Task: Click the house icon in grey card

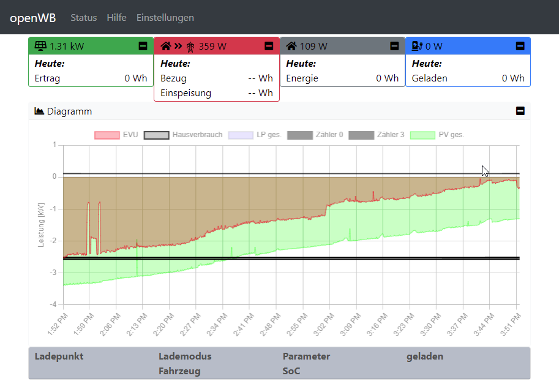Action: click(291, 46)
